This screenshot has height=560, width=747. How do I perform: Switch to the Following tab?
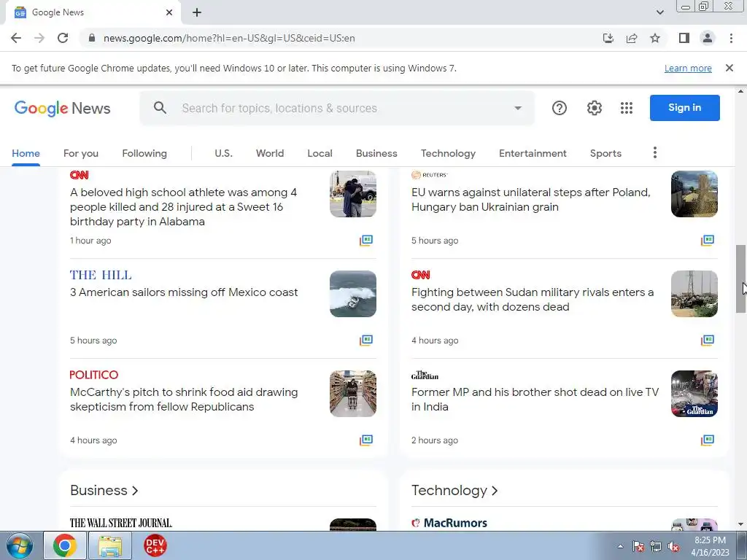(144, 153)
